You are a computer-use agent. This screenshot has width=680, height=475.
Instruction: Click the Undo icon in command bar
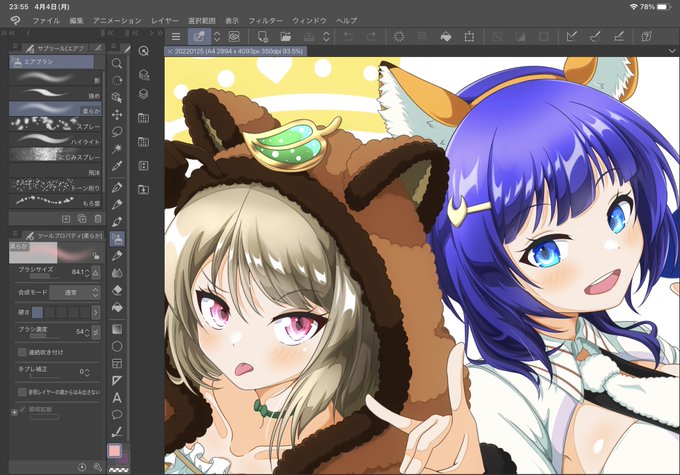coord(348,37)
